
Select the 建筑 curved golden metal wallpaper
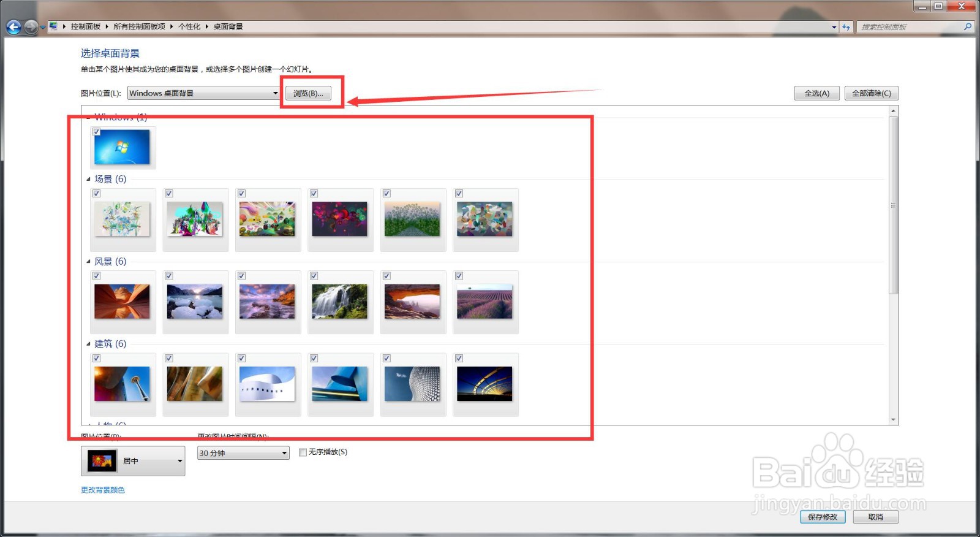195,384
